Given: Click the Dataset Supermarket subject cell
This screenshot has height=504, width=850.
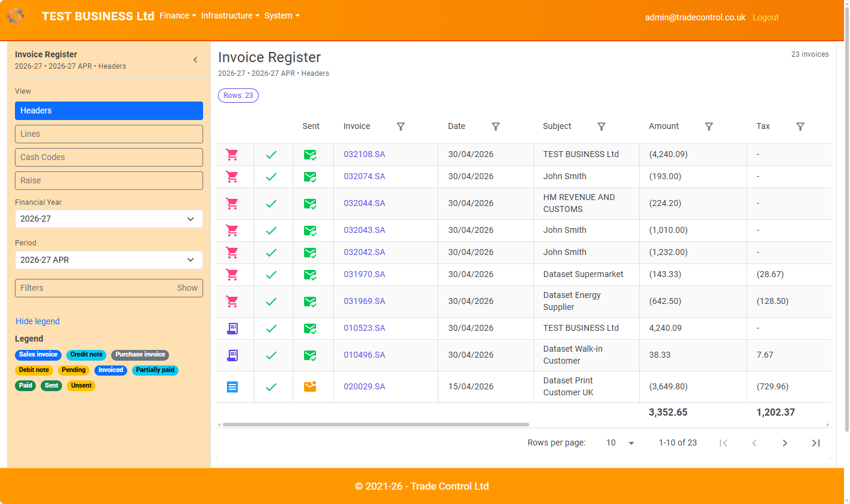Looking at the screenshot, I should [587, 274].
